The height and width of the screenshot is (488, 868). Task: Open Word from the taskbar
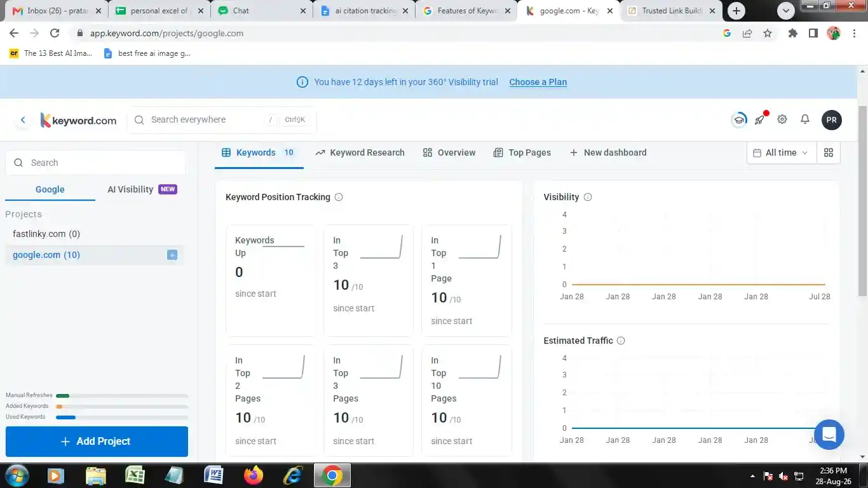pos(214,475)
